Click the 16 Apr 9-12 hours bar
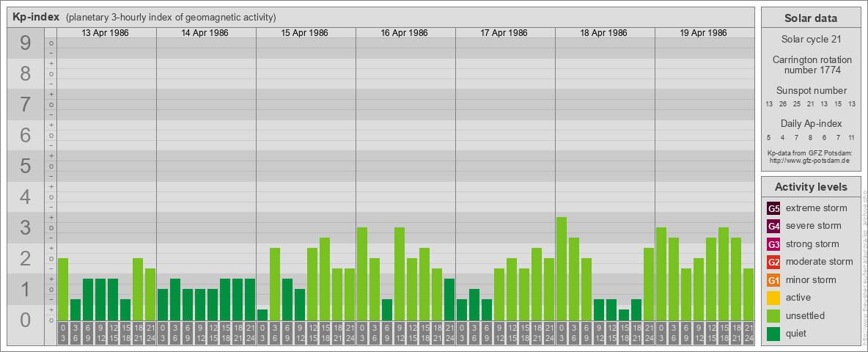 [400, 274]
